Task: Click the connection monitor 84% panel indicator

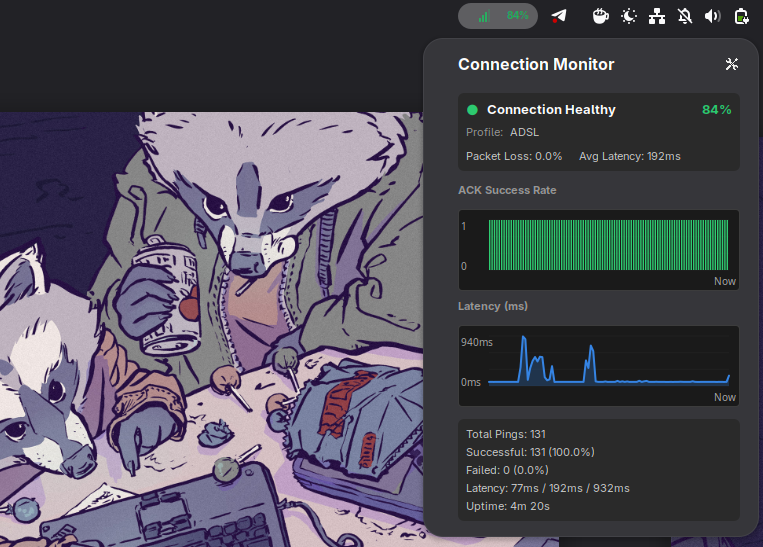Action: (498, 16)
